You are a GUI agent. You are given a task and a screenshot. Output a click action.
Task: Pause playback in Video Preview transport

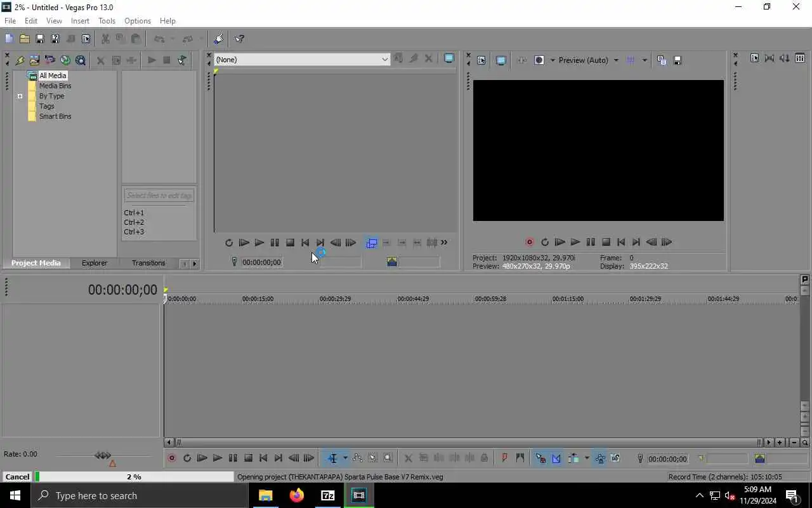point(591,242)
